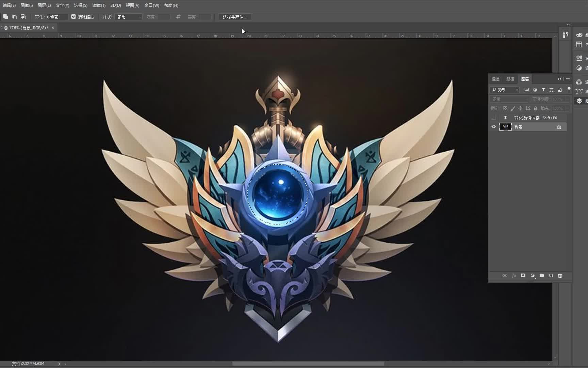Open the Properties panel icon
588x368 pixels.
pyautogui.click(x=579, y=58)
